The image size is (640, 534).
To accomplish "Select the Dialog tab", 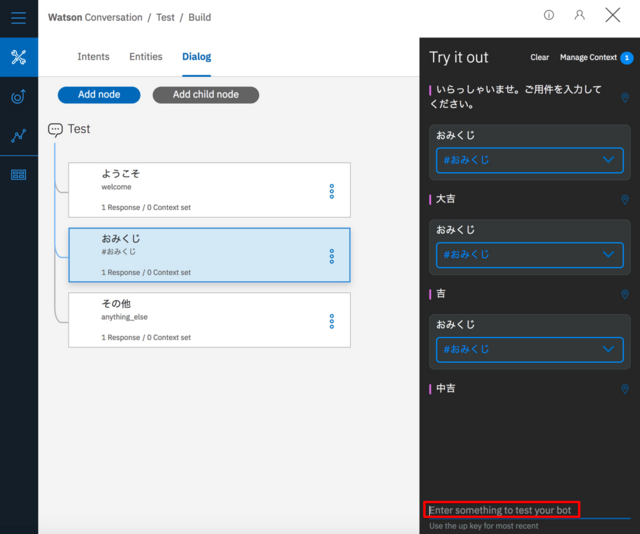I will click(x=197, y=57).
